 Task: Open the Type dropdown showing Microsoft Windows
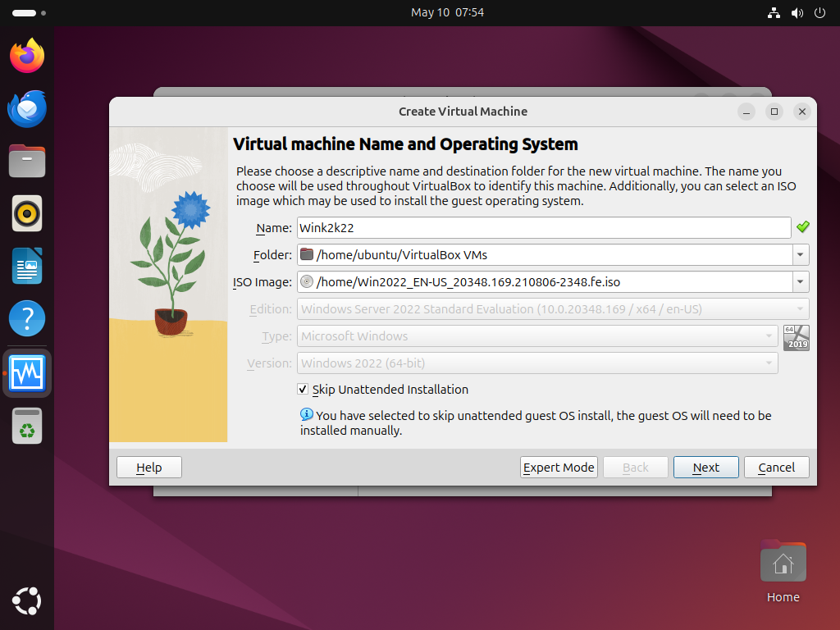537,336
